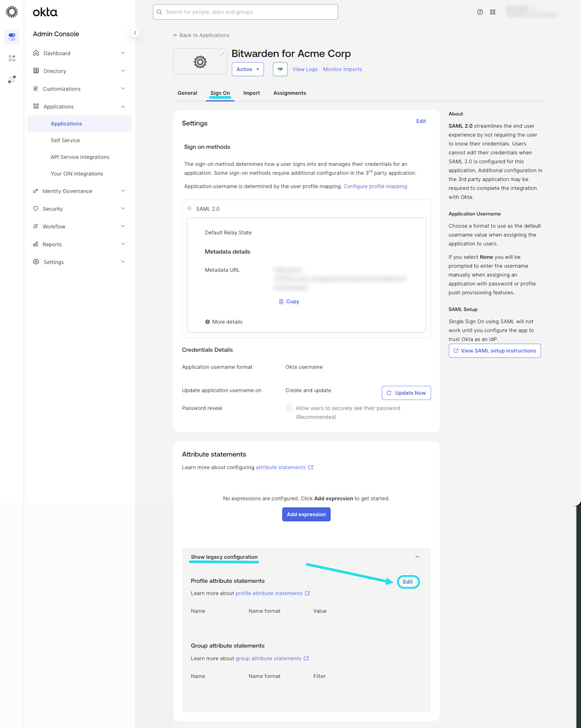Viewport: 581px width, 728px height.
Task: Switch to the General tab
Action: pyautogui.click(x=187, y=93)
